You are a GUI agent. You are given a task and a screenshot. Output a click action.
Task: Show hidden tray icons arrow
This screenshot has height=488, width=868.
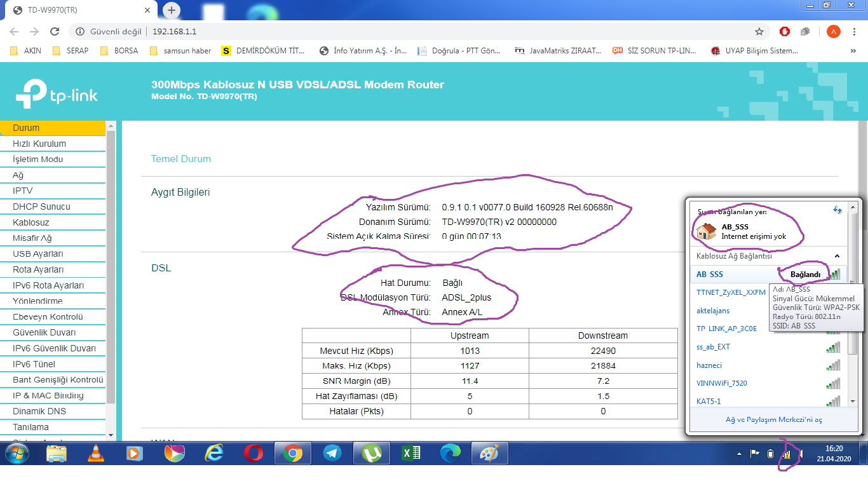[739, 454]
